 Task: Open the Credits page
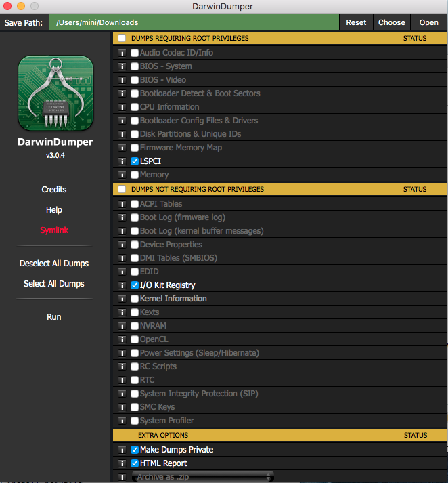click(54, 190)
